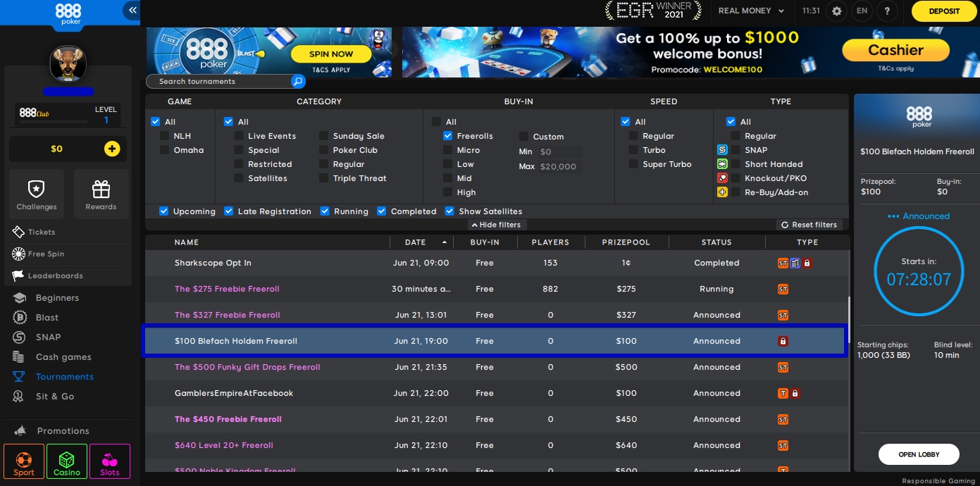Image resolution: width=980 pixels, height=486 pixels.
Task: Click the yellow DEPOSIT button
Action: tap(944, 11)
